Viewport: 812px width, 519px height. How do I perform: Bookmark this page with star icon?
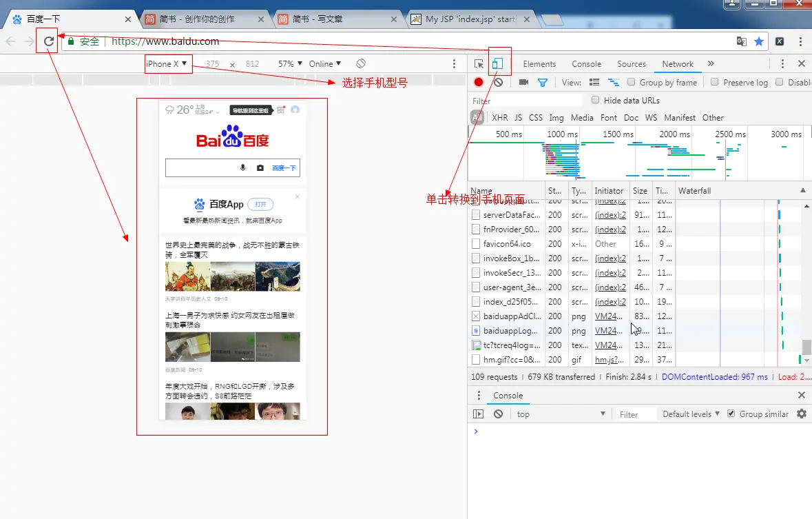click(x=759, y=41)
